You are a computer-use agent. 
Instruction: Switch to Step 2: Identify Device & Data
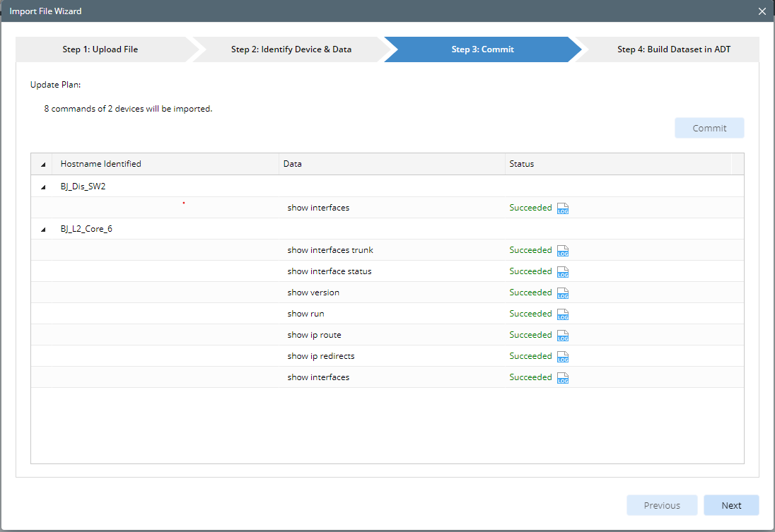[291, 49]
